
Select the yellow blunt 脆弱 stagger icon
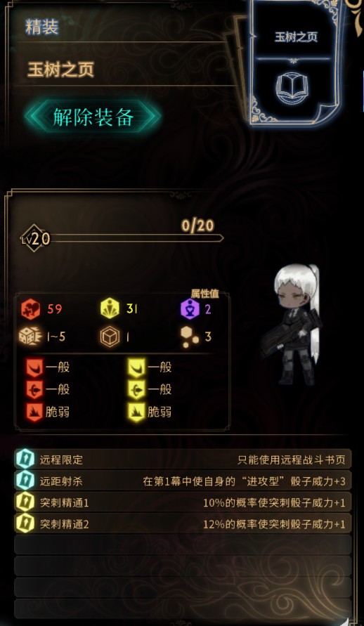136,412
